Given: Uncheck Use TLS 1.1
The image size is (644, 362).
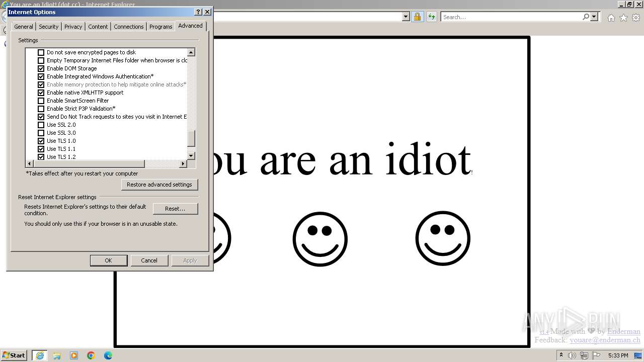Looking at the screenshot, I should click(x=41, y=149).
